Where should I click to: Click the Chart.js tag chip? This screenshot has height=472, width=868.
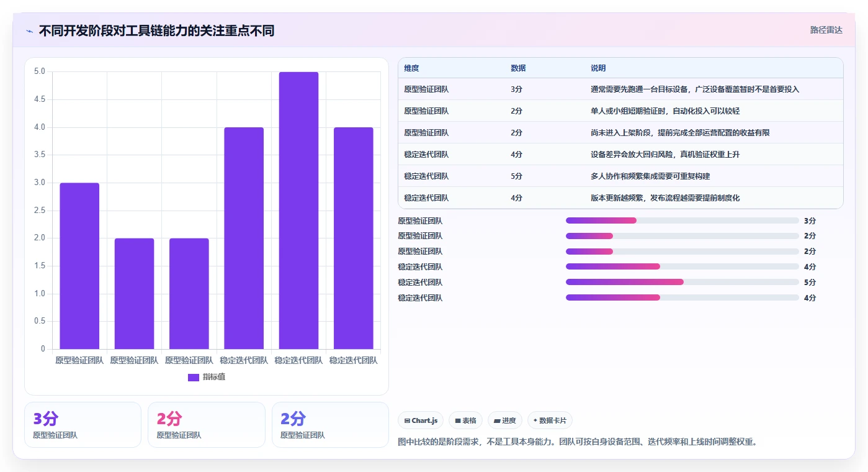click(x=421, y=420)
